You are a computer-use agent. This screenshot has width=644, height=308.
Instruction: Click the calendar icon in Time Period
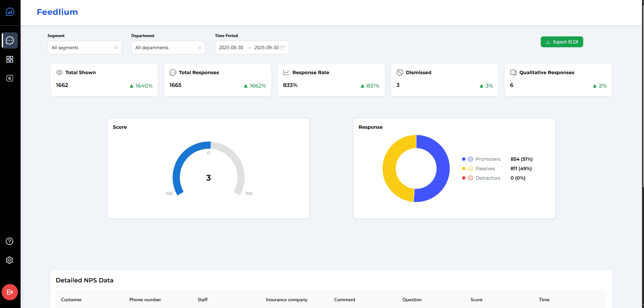click(x=283, y=48)
